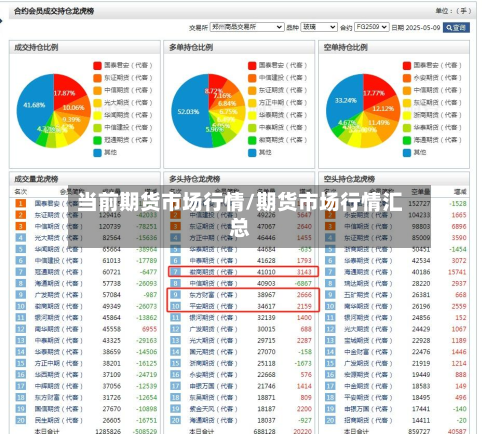Click the 中信建投 swatch in 多单持仓比例 legend
Image resolution: width=500 pixels, height=434 pixels.
252,78
